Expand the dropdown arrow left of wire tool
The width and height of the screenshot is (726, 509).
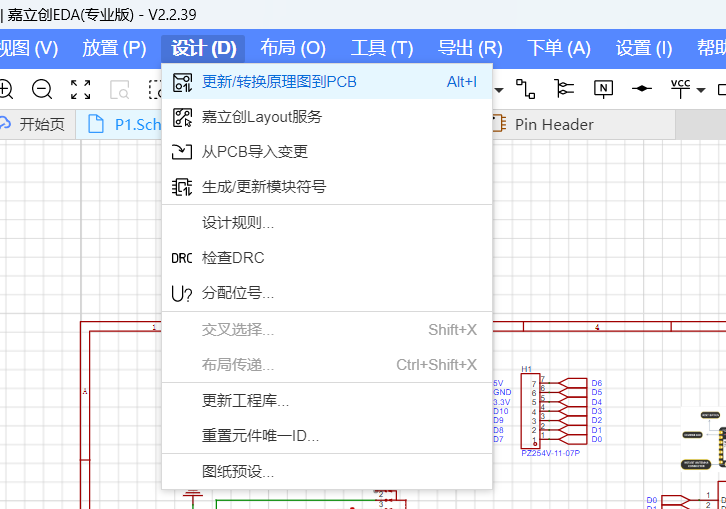(x=499, y=90)
